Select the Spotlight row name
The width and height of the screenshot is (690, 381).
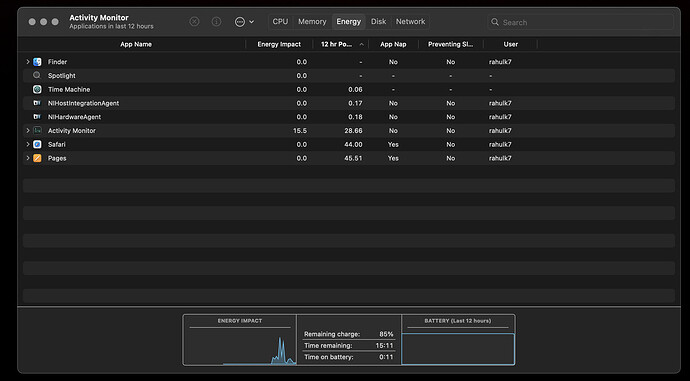(62, 76)
